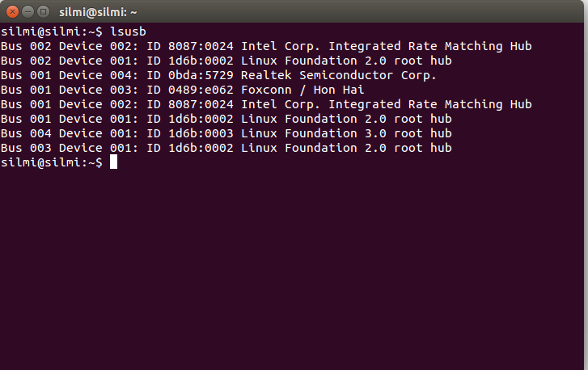This screenshot has height=370, width=588.
Task: Click the second ID 8087:0024 text
Action: click(190, 104)
